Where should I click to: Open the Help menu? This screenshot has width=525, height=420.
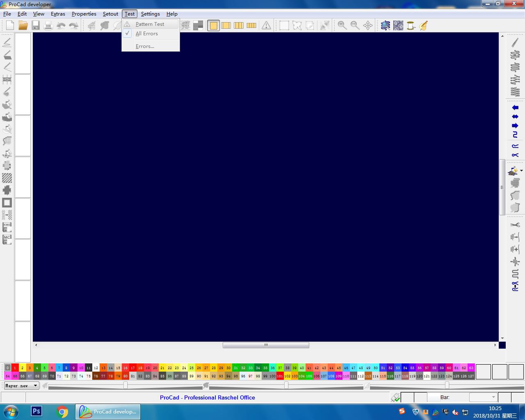click(x=172, y=14)
